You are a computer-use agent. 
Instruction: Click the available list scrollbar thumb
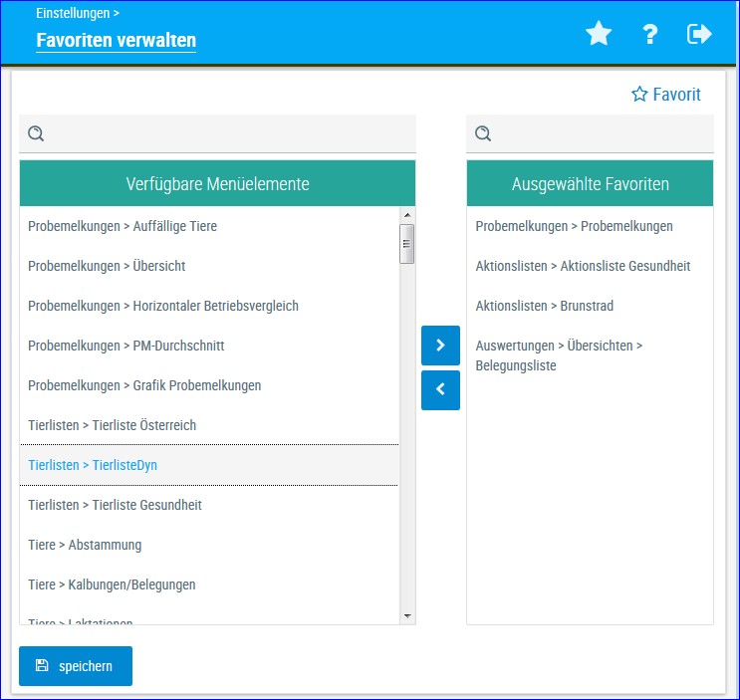pyautogui.click(x=406, y=243)
